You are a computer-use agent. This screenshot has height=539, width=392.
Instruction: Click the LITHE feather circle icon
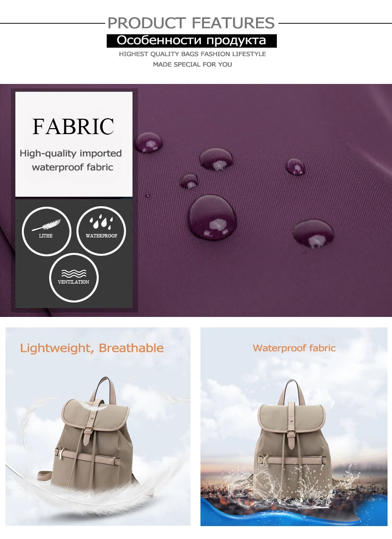pyautogui.click(x=46, y=231)
